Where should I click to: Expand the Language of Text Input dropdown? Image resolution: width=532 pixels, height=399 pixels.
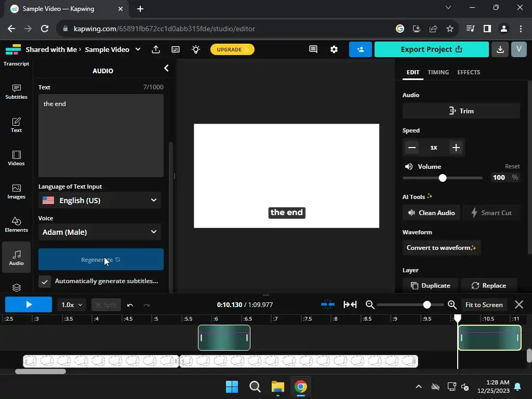[100, 201]
